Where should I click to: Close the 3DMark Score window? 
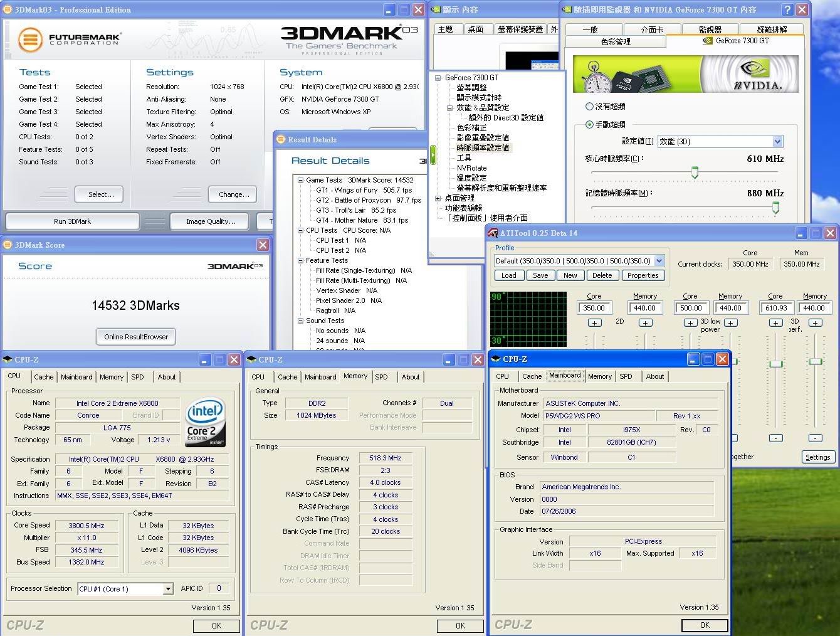pyautogui.click(x=263, y=245)
